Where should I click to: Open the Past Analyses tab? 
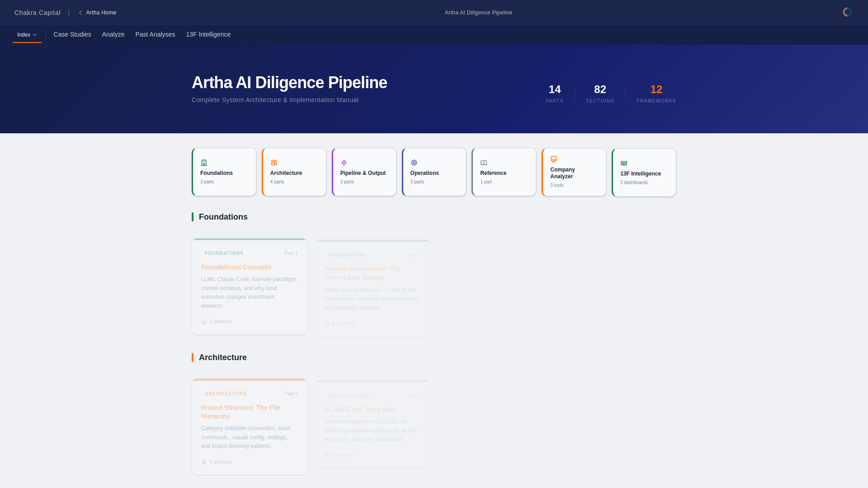point(155,34)
